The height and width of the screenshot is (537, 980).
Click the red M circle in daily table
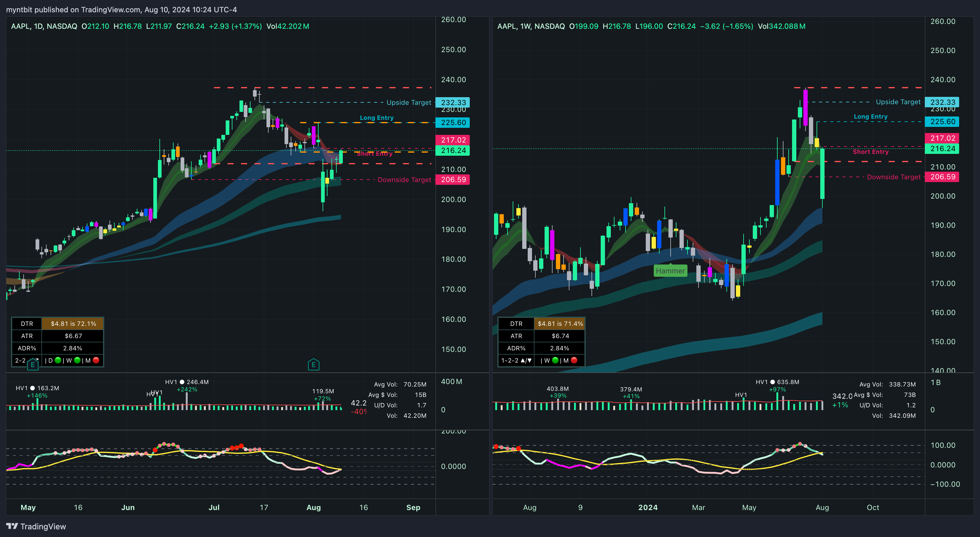pyautogui.click(x=96, y=360)
